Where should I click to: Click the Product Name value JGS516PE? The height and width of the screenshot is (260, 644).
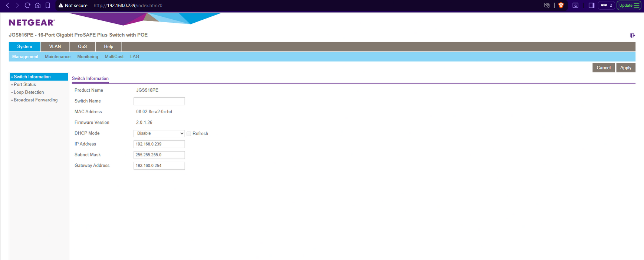(147, 90)
